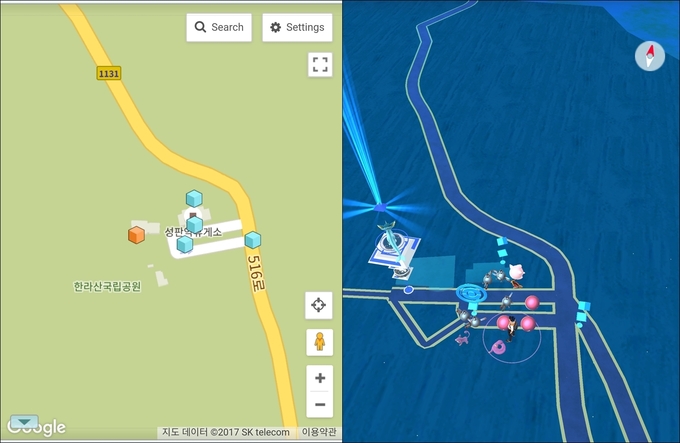Screen dimensions: 680x443
Task: Click the map data SK telecom attribution
Action: coord(226,432)
